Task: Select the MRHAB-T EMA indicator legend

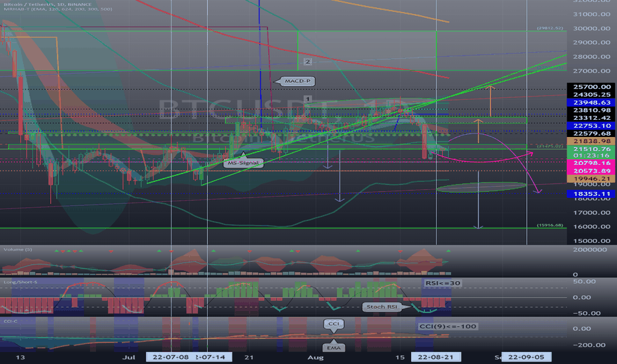Action: pos(58,9)
